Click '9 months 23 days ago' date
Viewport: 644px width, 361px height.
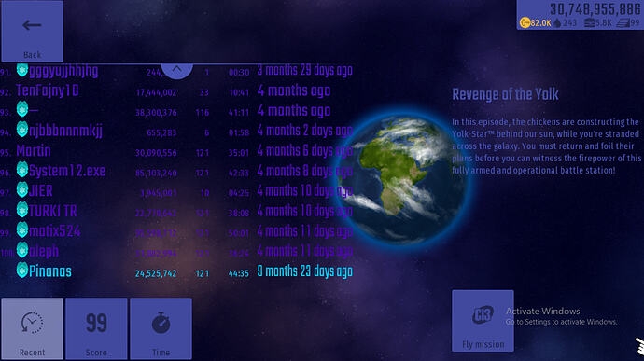305,271
